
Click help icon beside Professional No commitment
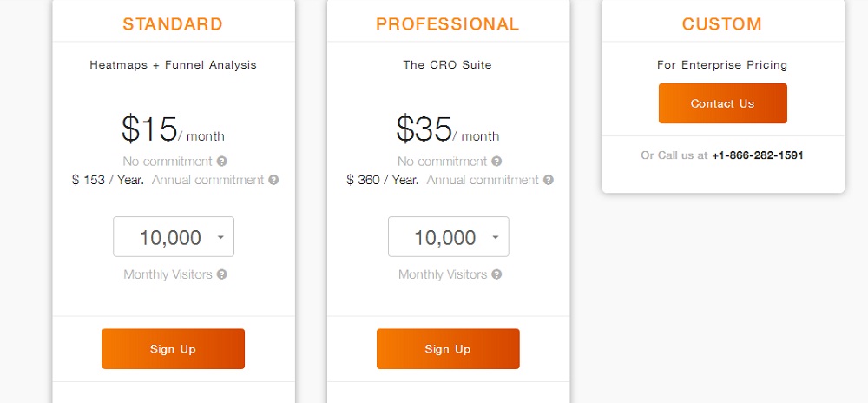496,162
